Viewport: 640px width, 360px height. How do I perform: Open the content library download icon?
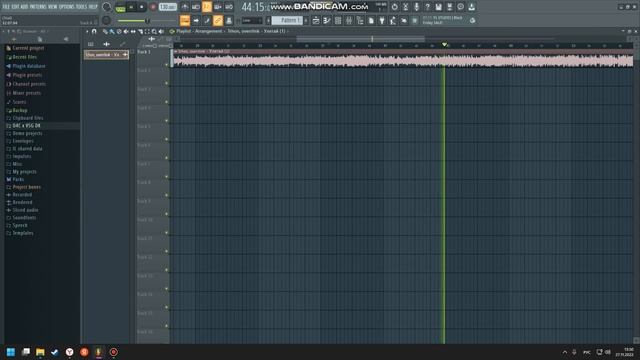471,7
